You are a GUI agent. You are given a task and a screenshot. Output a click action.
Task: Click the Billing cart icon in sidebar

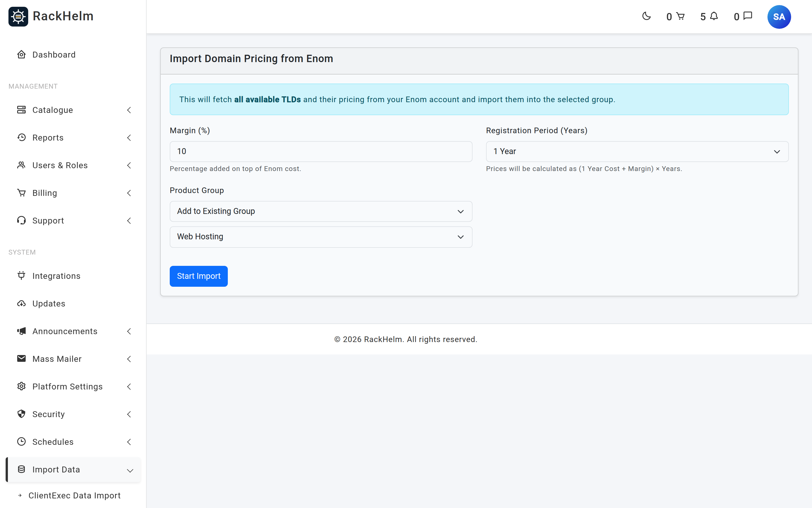pos(21,193)
